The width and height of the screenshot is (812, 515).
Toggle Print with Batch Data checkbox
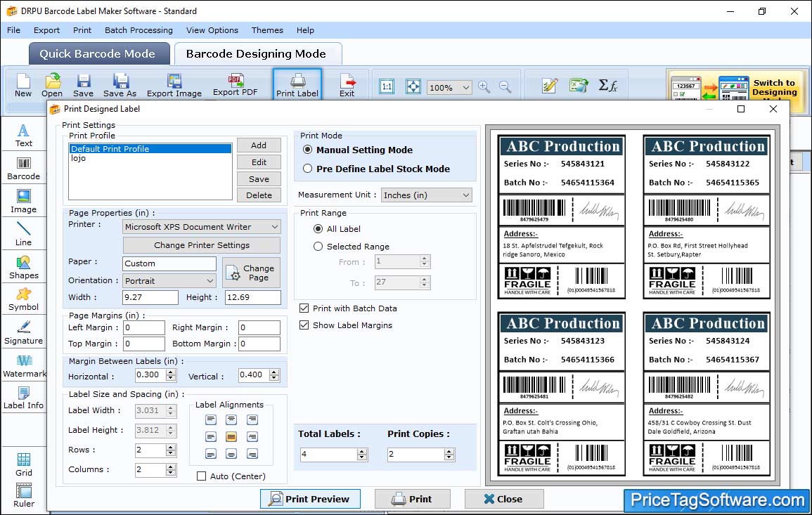(x=304, y=308)
